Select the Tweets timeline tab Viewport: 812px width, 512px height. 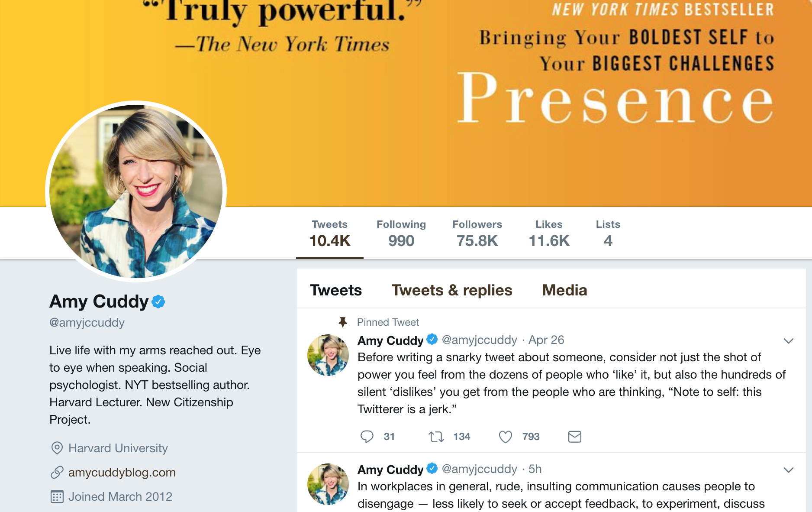[335, 290]
